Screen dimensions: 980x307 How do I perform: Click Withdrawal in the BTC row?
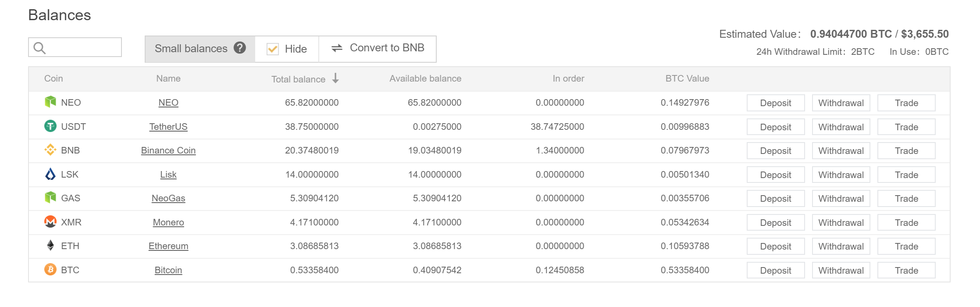[x=841, y=271]
